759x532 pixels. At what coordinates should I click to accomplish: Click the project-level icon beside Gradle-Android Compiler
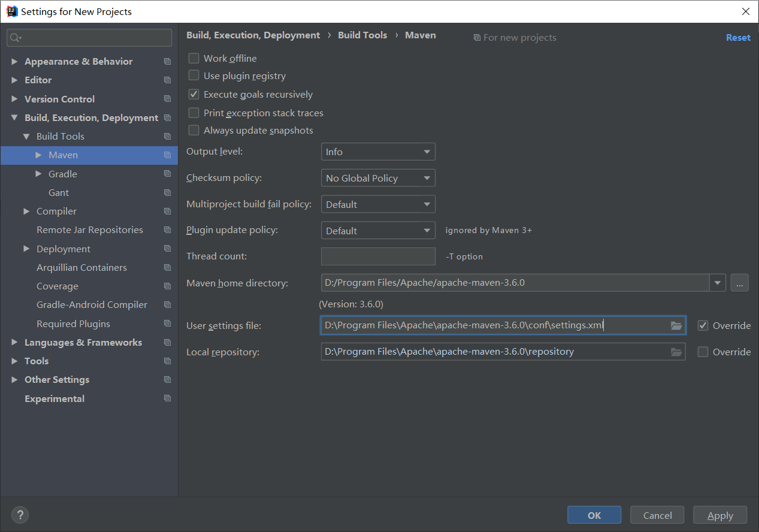pos(167,305)
